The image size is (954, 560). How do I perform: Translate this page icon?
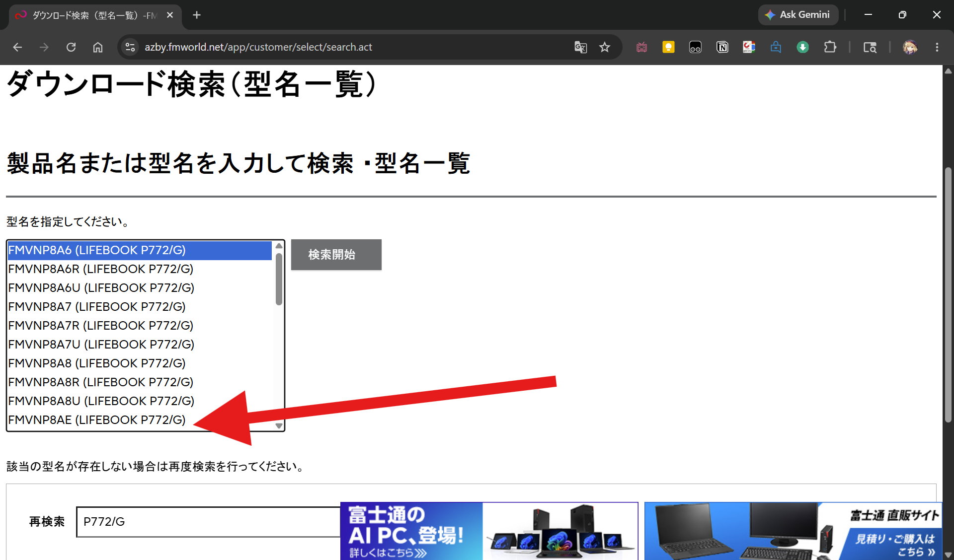(580, 47)
